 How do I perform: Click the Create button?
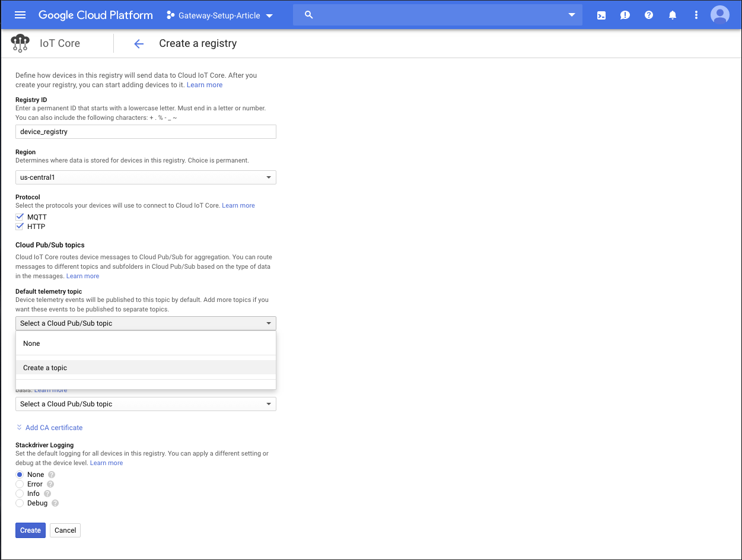click(30, 530)
